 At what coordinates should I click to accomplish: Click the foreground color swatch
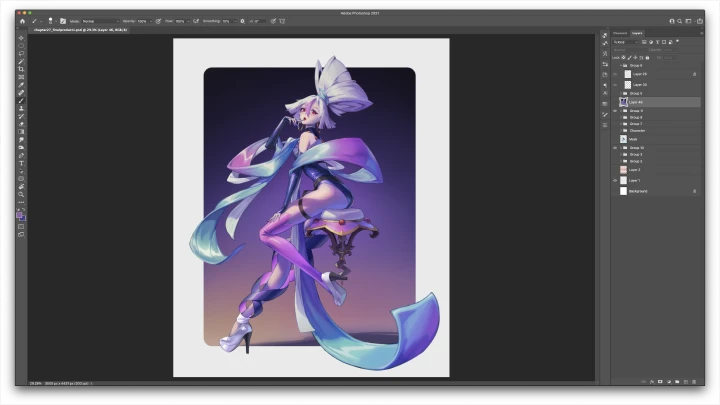coord(20,215)
